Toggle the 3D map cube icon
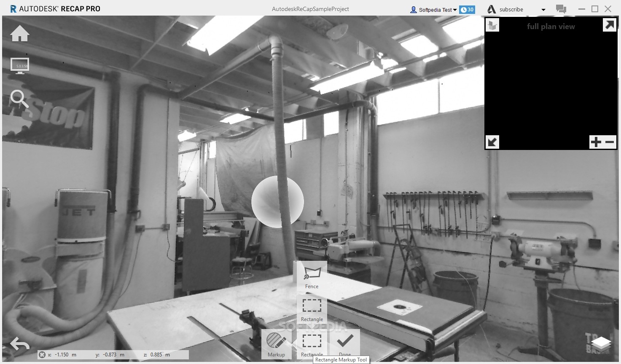 point(492,25)
